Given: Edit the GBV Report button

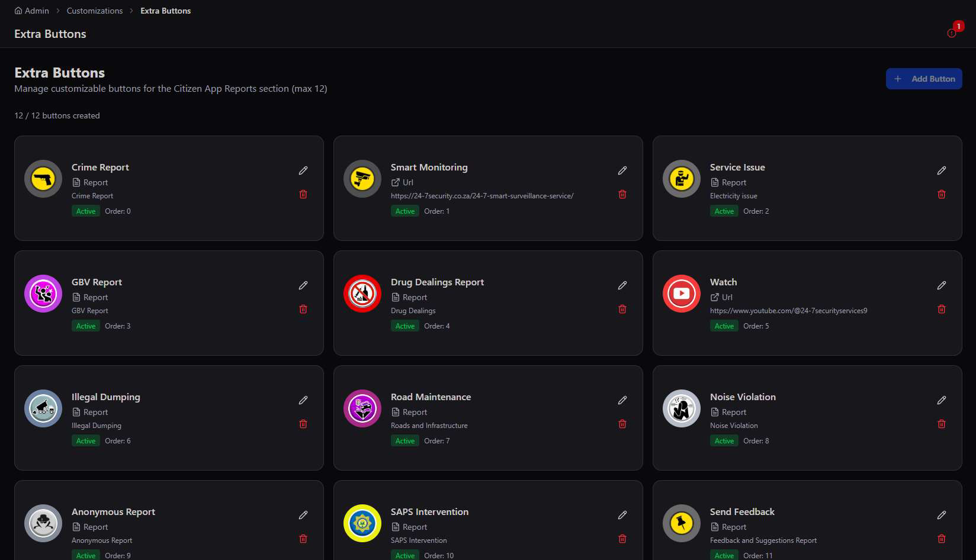Looking at the screenshot, I should click(x=303, y=285).
